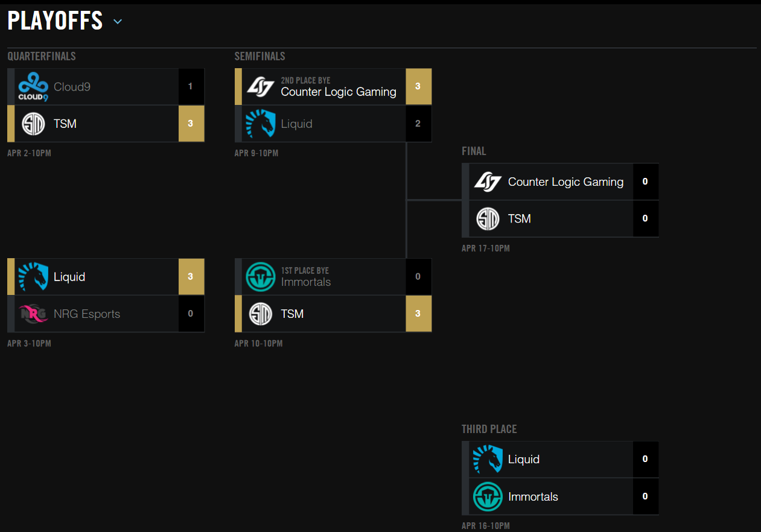Click the 1ST PLACE BYE label
Viewport: 761px width, 532px height.
click(305, 270)
